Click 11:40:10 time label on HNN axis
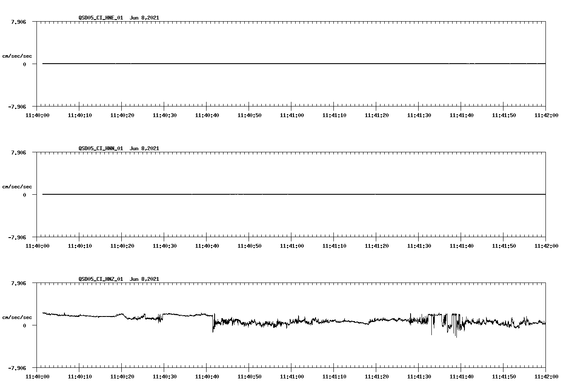Image resolution: width=576 pixels, height=392 pixels. pyautogui.click(x=80, y=246)
